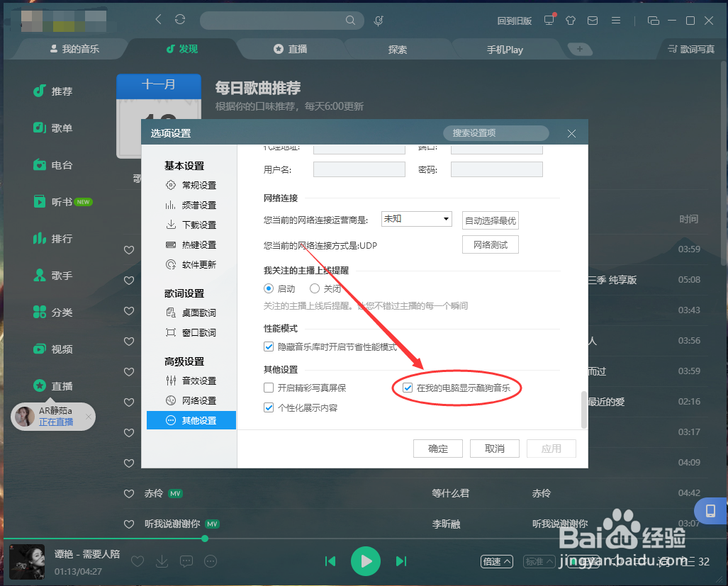The height and width of the screenshot is (586, 728).
Task: Select 启动 radio for anchor reminders
Action: (269, 288)
